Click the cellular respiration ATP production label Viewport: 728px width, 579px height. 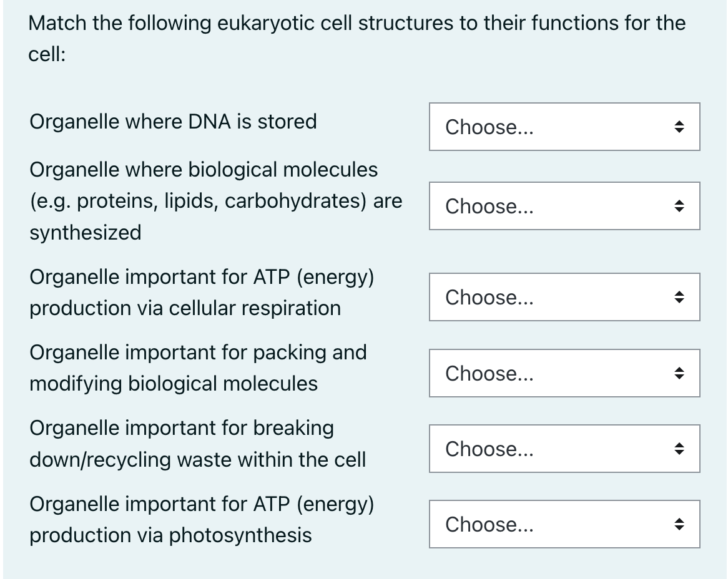[202, 292]
